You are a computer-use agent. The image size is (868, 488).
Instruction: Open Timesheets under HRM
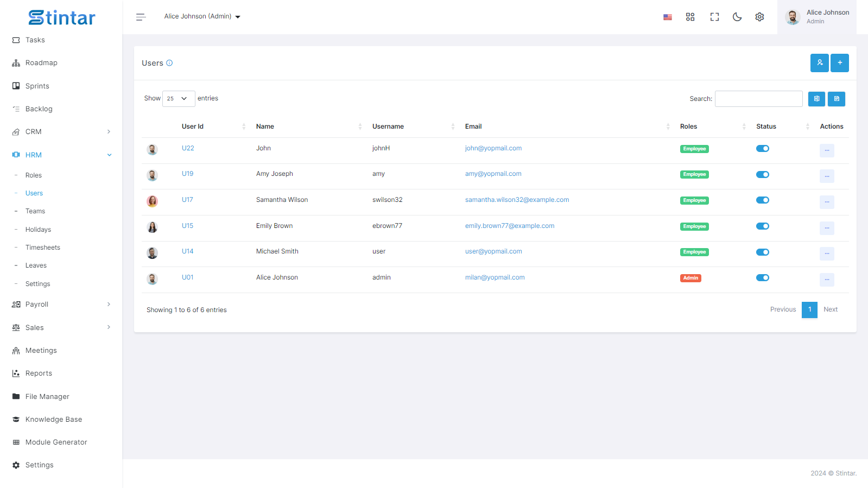click(43, 248)
